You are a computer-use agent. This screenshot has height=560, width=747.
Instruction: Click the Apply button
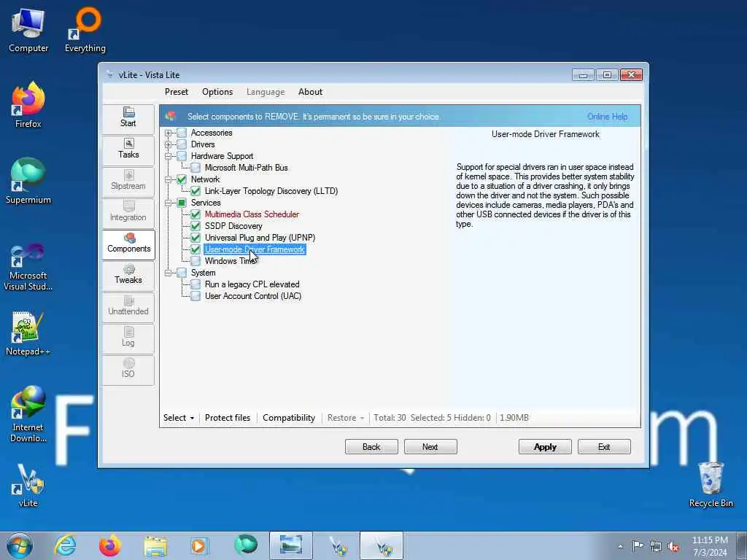pos(545,447)
